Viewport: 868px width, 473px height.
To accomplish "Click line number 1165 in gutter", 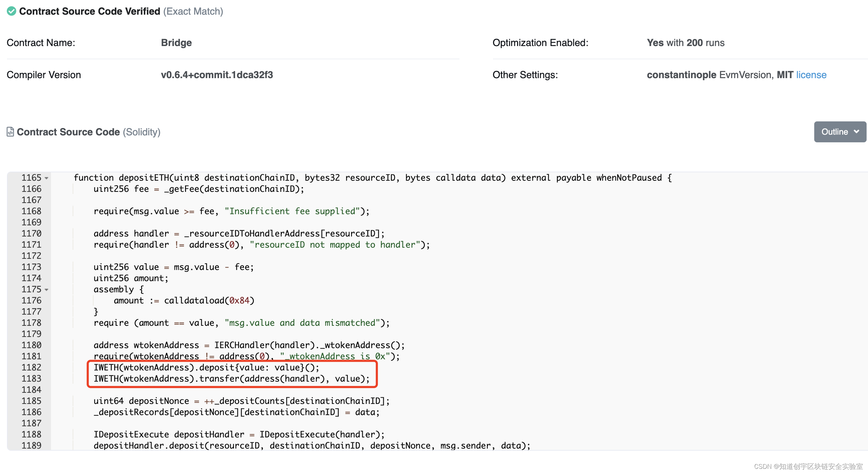I will point(31,178).
